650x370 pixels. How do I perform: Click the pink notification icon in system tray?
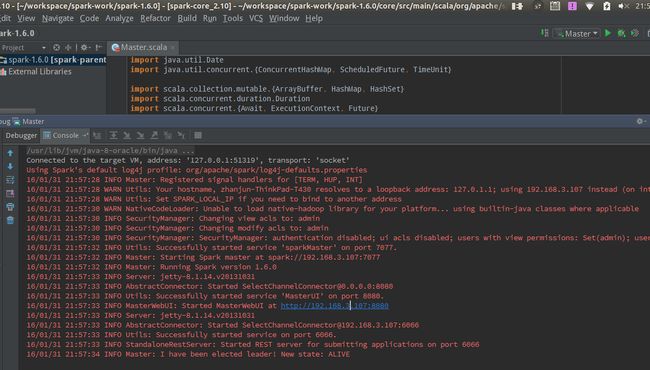point(572,6)
